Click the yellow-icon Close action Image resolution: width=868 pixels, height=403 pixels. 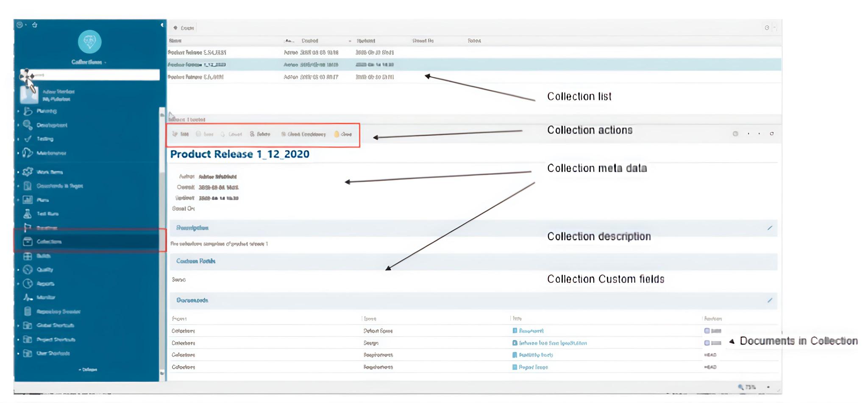pos(343,134)
